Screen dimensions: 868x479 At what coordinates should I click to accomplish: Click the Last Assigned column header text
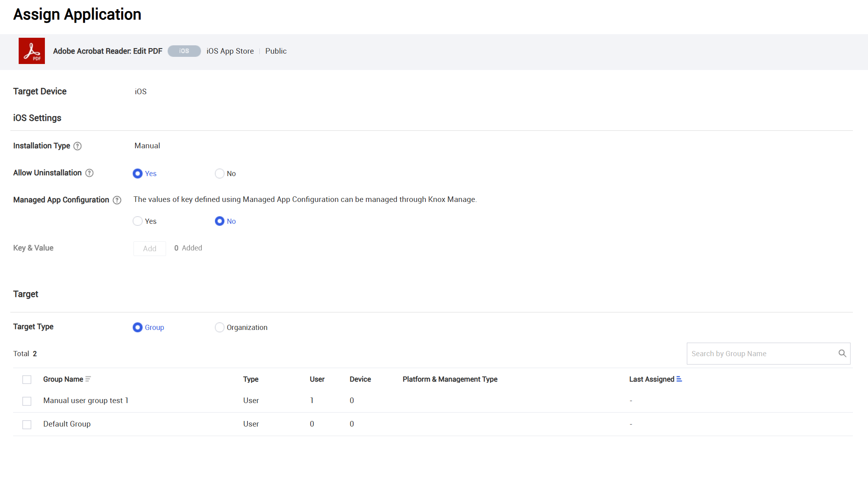pyautogui.click(x=651, y=379)
